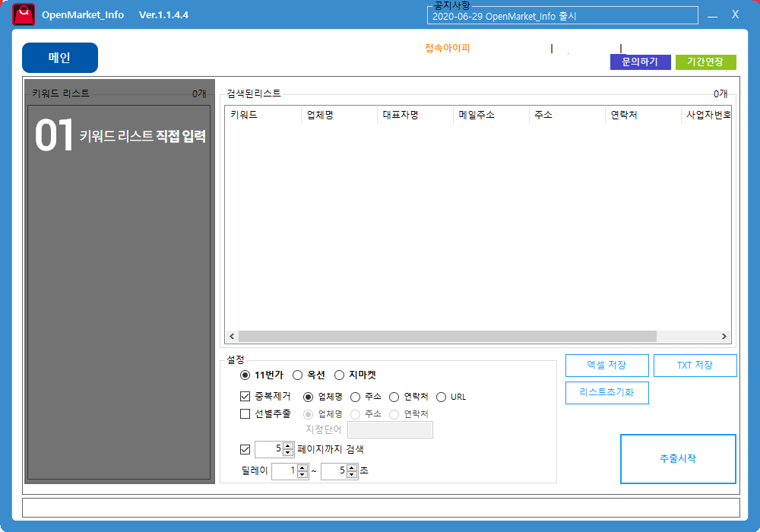Click the maximum delay input field
Screen dimensions: 760x532
point(334,470)
